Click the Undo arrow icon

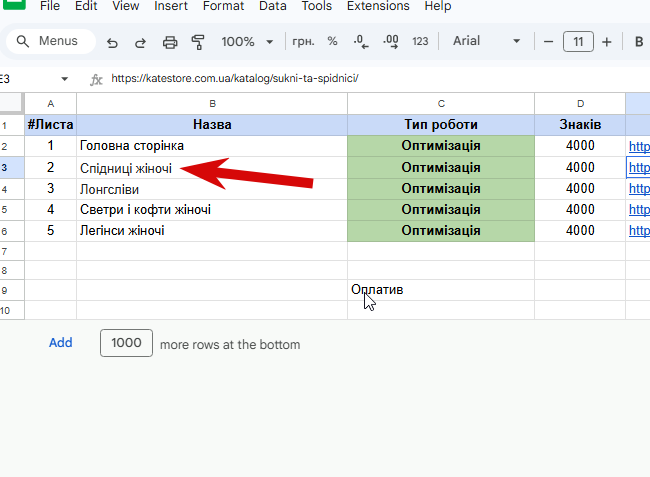(x=112, y=42)
